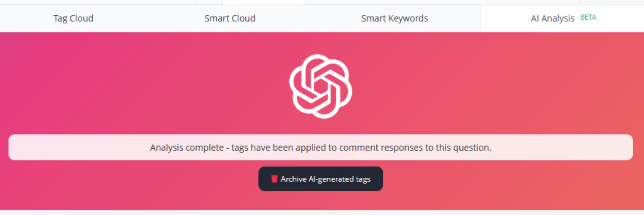Click the "AI Analysis" label text
The image size is (644, 215).
pyautogui.click(x=552, y=19)
